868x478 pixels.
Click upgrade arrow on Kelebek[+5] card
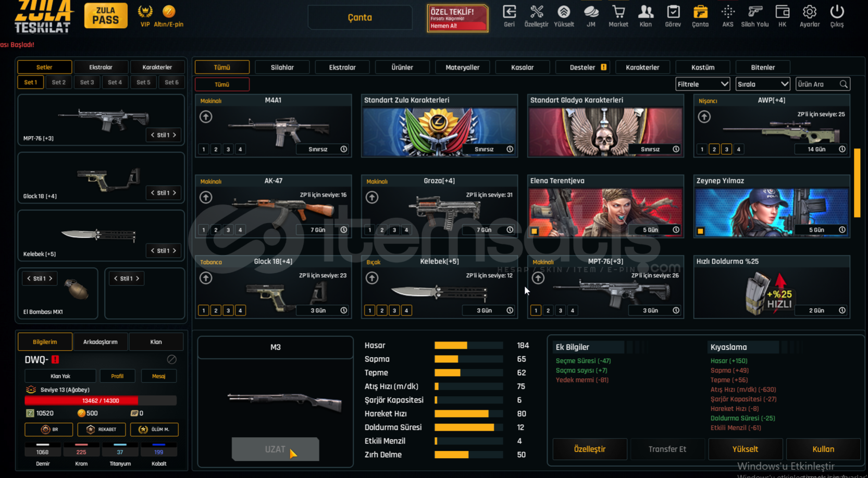372,278
